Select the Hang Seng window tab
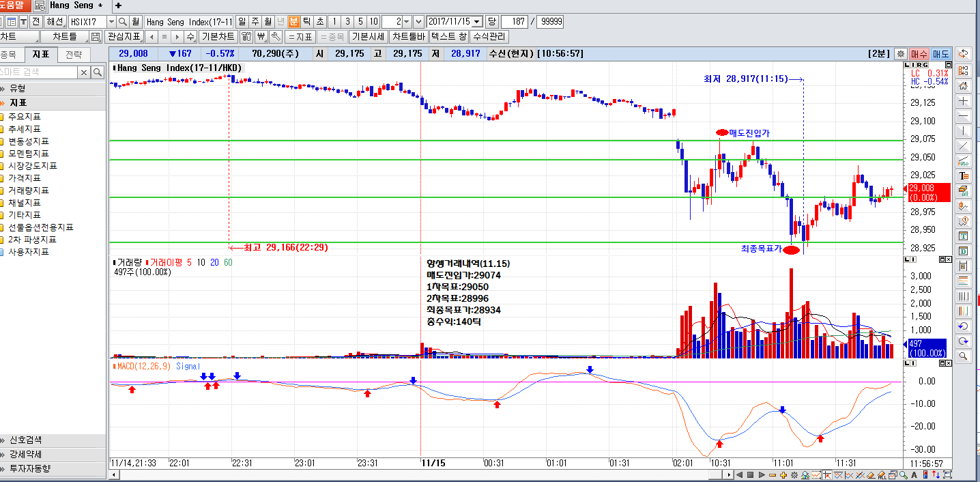Image resolution: width=980 pixels, height=482 pixels. [x=81, y=5]
